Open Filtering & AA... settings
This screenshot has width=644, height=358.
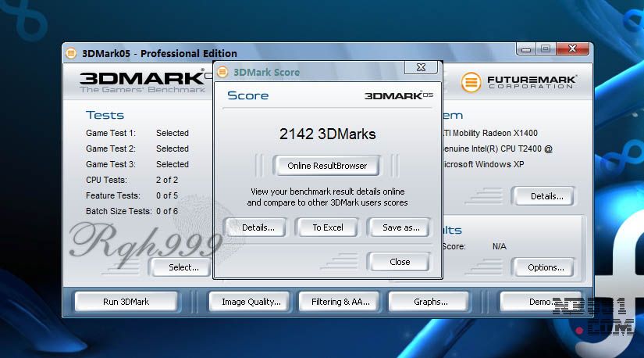(x=340, y=302)
